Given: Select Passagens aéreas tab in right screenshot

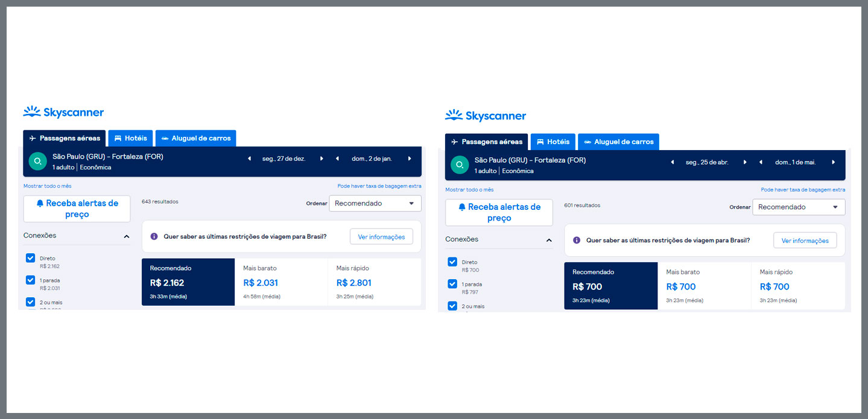Looking at the screenshot, I should pyautogui.click(x=487, y=142).
